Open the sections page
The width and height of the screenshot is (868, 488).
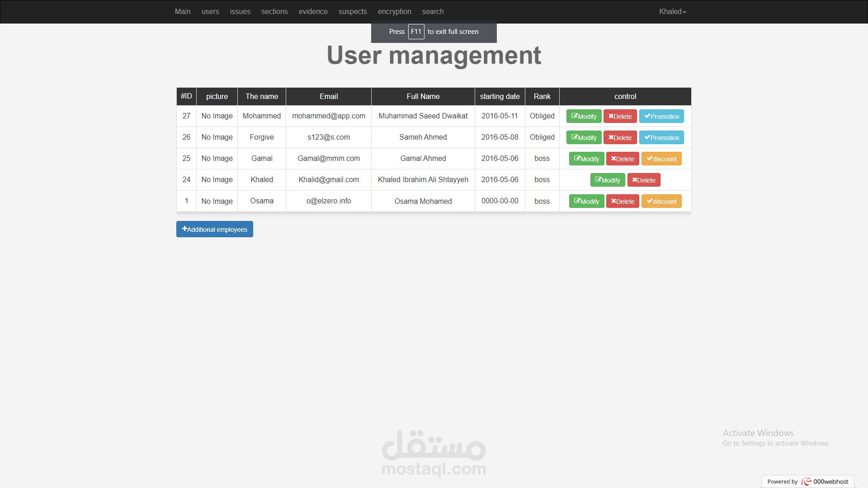click(274, 12)
